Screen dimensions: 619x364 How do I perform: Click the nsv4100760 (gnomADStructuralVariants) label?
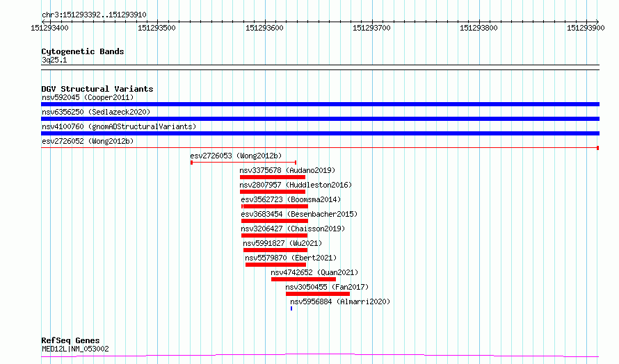point(119,126)
